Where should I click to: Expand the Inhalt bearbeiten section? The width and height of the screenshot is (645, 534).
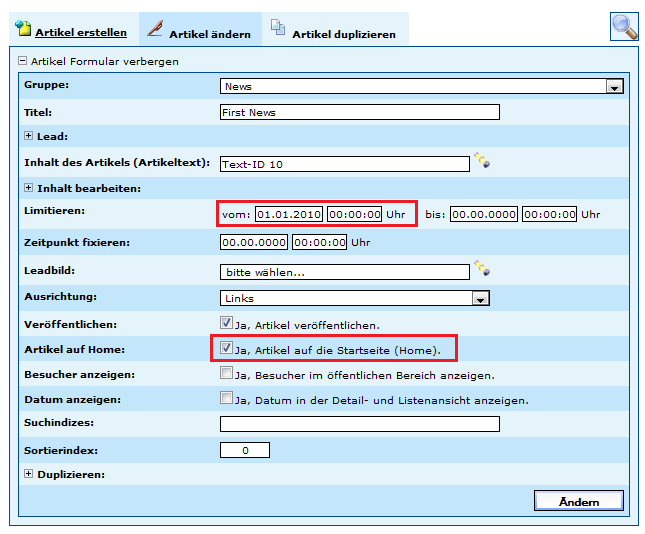pyautogui.click(x=29, y=187)
